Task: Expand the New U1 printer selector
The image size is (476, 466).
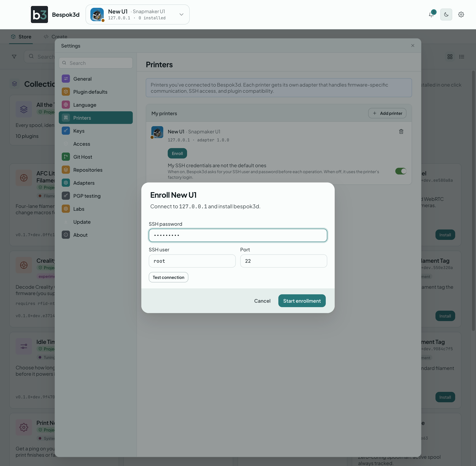Action: tap(137, 14)
